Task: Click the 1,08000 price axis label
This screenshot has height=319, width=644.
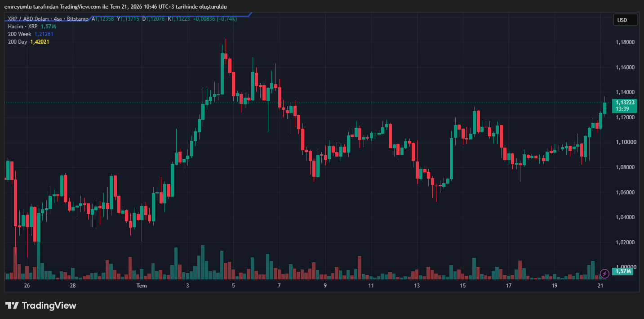Action: (x=625, y=167)
